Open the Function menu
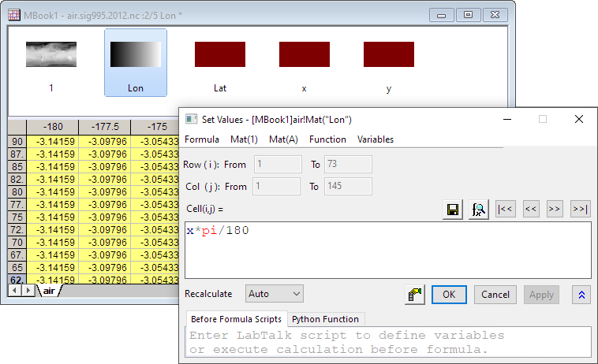 327,139
